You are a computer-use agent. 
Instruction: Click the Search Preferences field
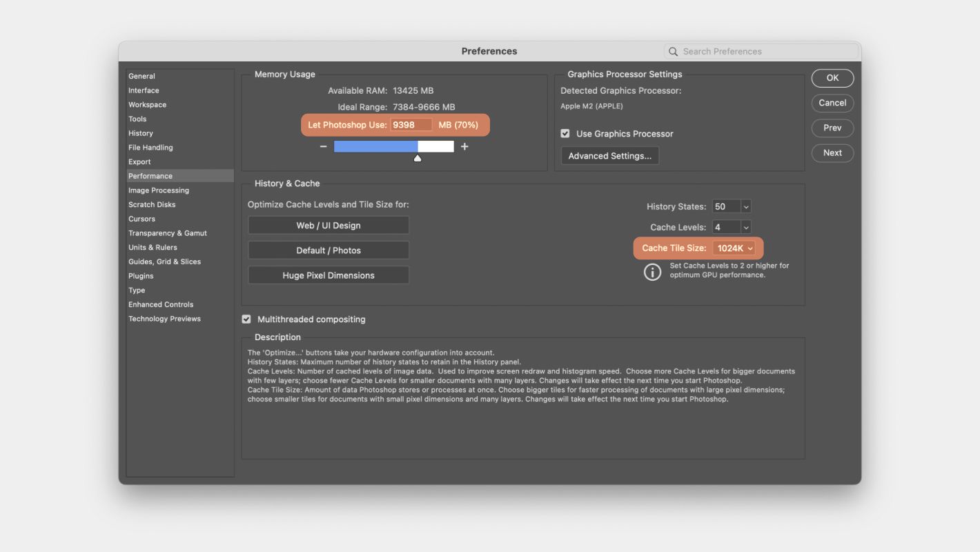tap(766, 52)
